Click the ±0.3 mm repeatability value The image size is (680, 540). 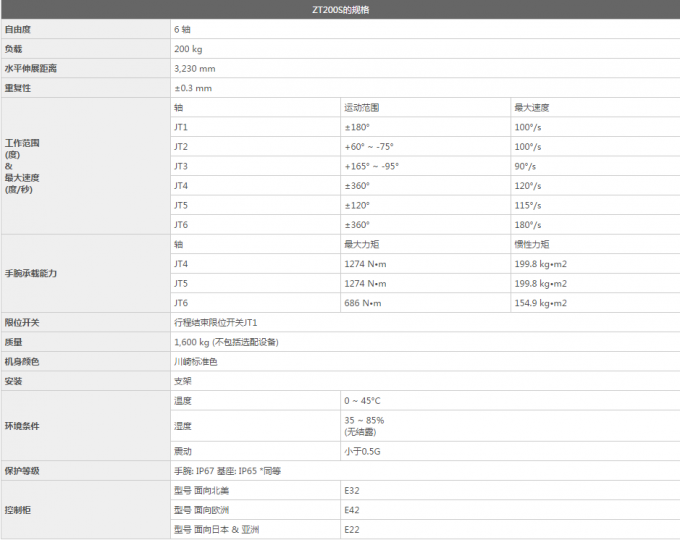point(192,88)
